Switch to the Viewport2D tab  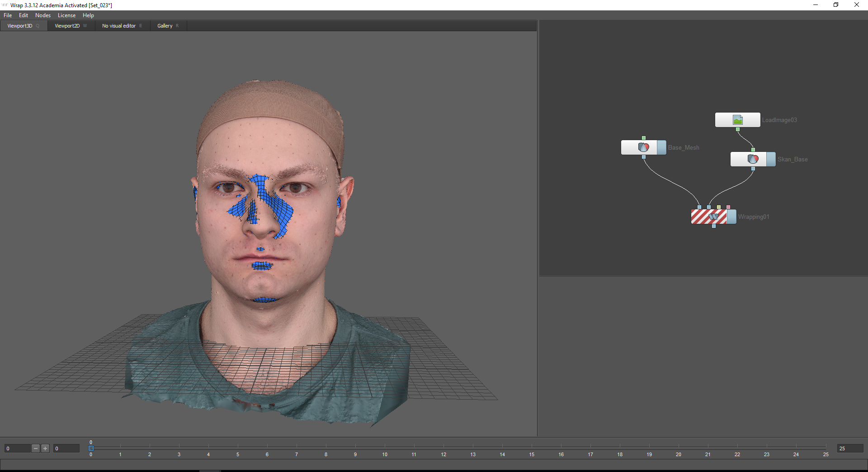[71, 26]
